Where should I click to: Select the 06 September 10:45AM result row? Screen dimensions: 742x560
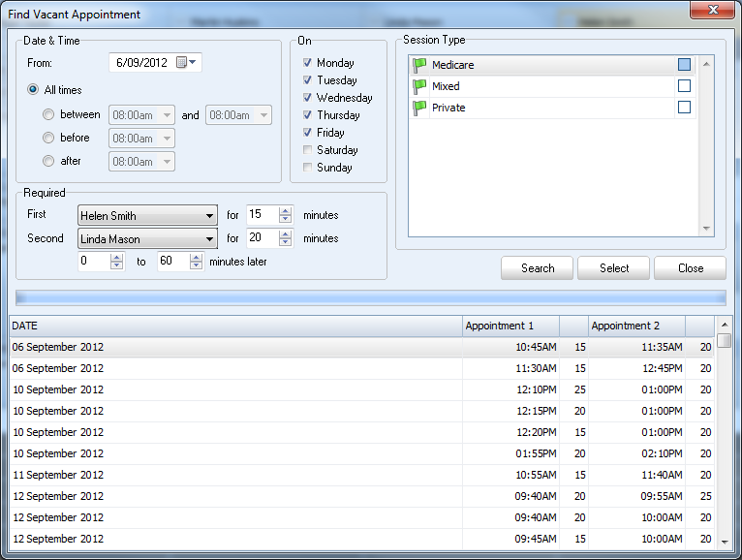pyautogui.click(x=362, y=347)
